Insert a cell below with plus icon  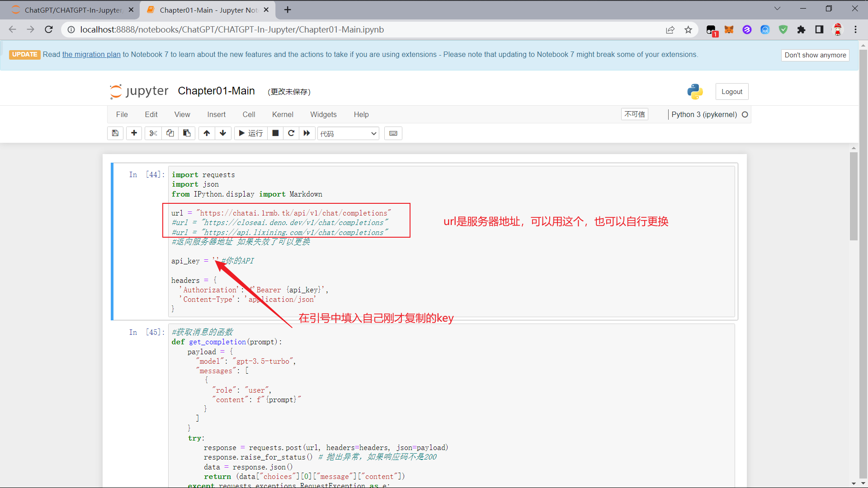click(134, 133)
